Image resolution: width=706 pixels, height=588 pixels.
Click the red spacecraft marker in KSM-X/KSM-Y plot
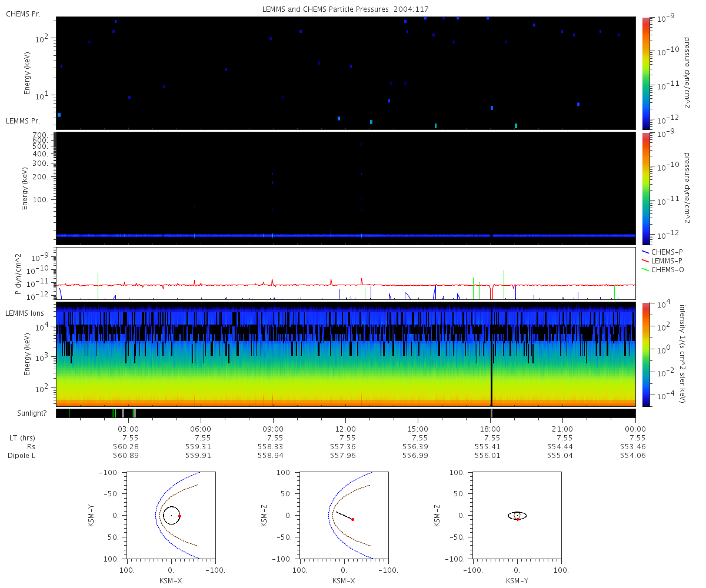(179, 516)
